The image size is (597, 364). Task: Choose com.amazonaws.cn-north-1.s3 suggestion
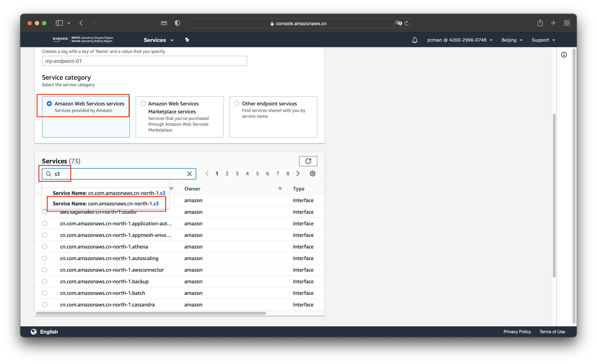tap(106, 203)
